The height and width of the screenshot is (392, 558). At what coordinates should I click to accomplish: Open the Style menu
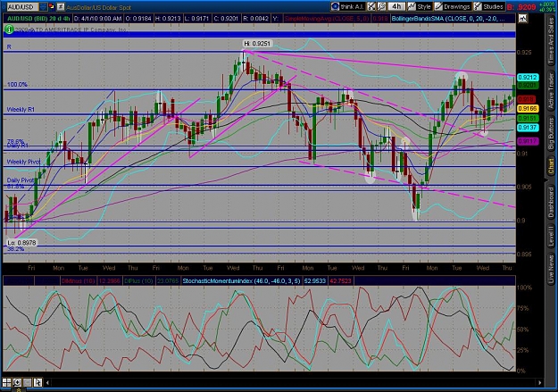(420, 6)
